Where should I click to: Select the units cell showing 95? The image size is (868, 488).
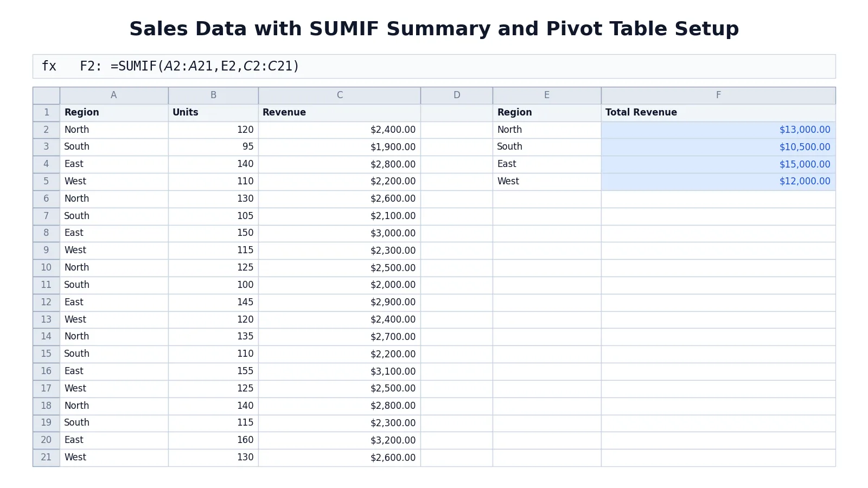pyautogui.click(x=213, y=147)
